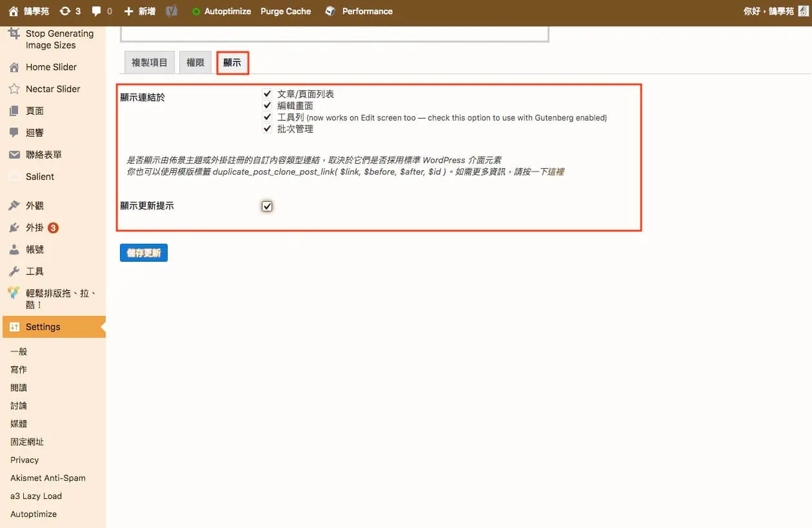This screenshot has width=812, height=528.
Task: Click the 聯絡表單 envelope icon
Action: pos(14,155)
